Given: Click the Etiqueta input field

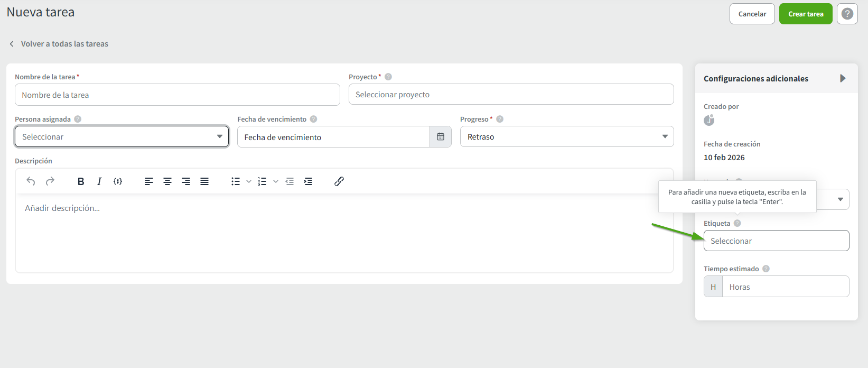Looking at the screenshot, I should [776, 241].
